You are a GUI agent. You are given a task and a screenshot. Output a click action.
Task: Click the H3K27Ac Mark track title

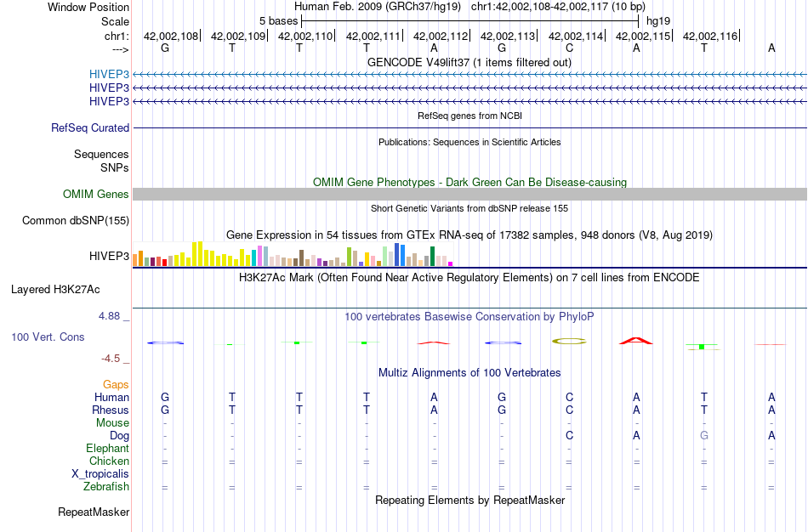(x=469, y=278)
